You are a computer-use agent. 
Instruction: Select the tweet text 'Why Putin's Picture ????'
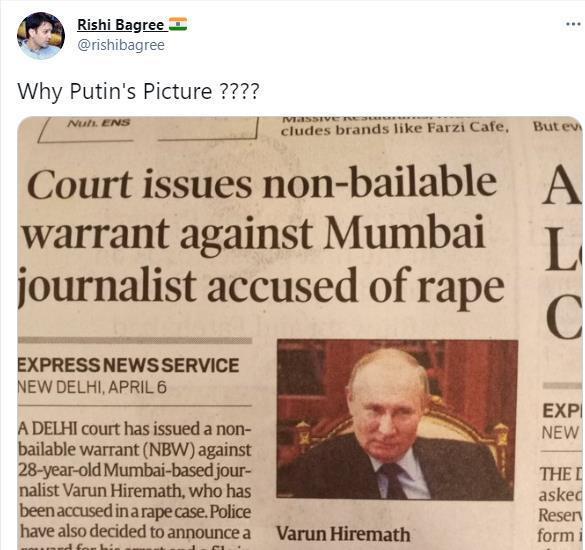click(x=138, y=91)
